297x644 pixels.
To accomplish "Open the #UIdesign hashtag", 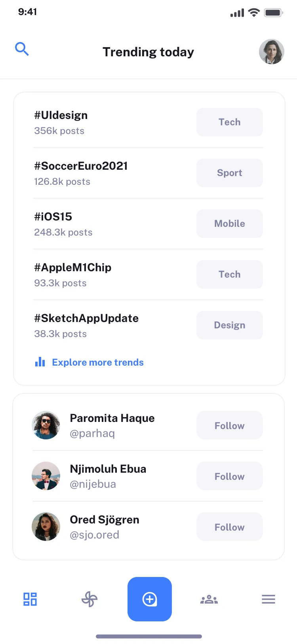I will click(60, 115).
